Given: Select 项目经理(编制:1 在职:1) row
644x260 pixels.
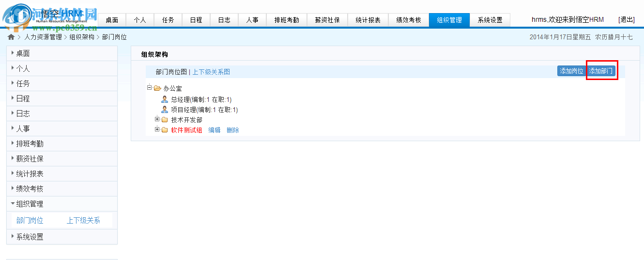Looking at the screenshot, I should (x=204, y=110).
